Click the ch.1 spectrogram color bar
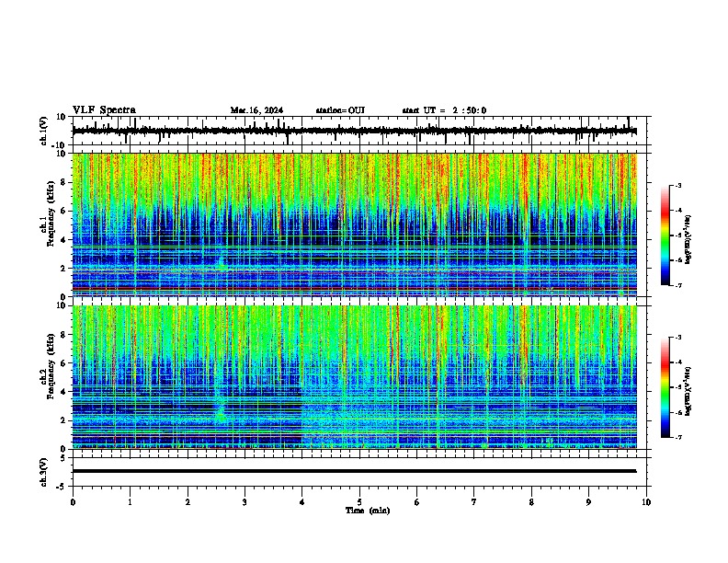728x563 pixels. tap(665, 236)
